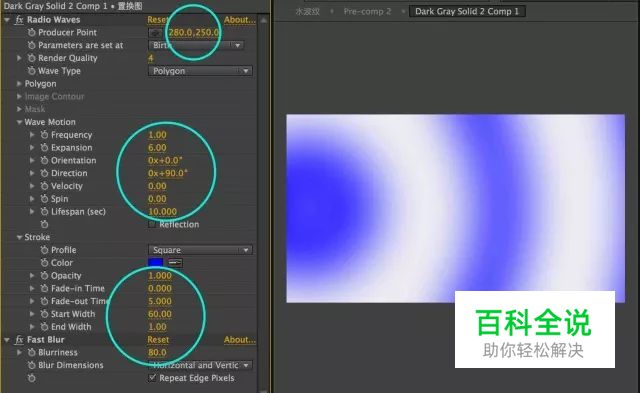
Task: Switch to Dark Gray Solid 2 Comp 1 tab
Action: point(467,11)
